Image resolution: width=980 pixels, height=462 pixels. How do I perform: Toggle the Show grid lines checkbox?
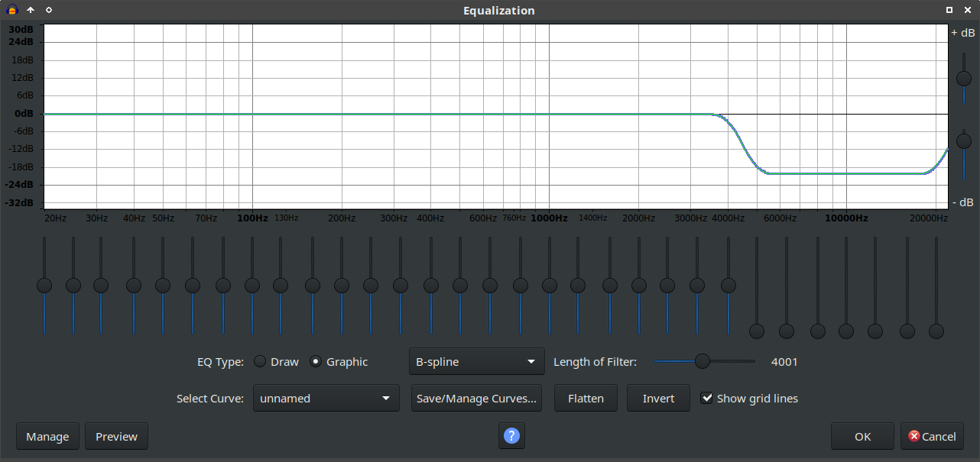coord(707,398)
